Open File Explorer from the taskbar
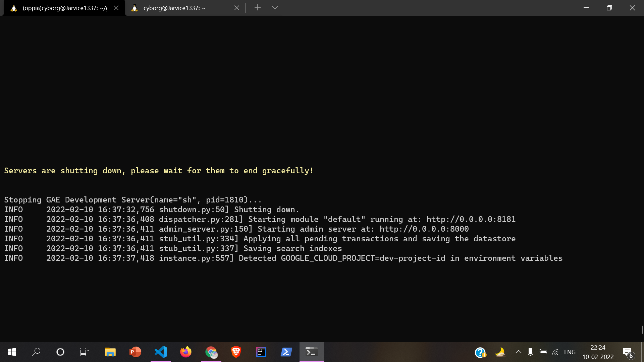This screenshot has height=362, width=644. click(110, 352)
